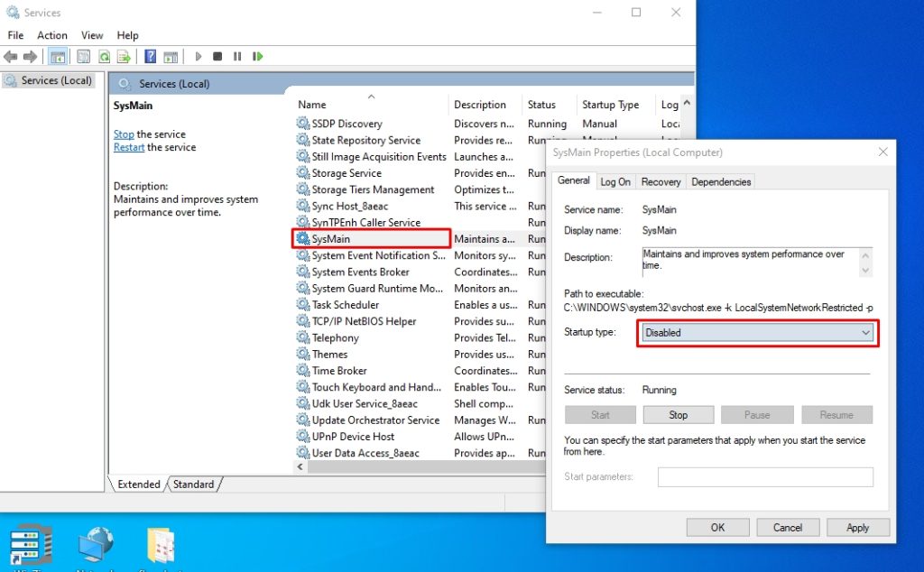Open the Startup type dropdown
This screenshot has width=924, height=572.
(758, 333)
